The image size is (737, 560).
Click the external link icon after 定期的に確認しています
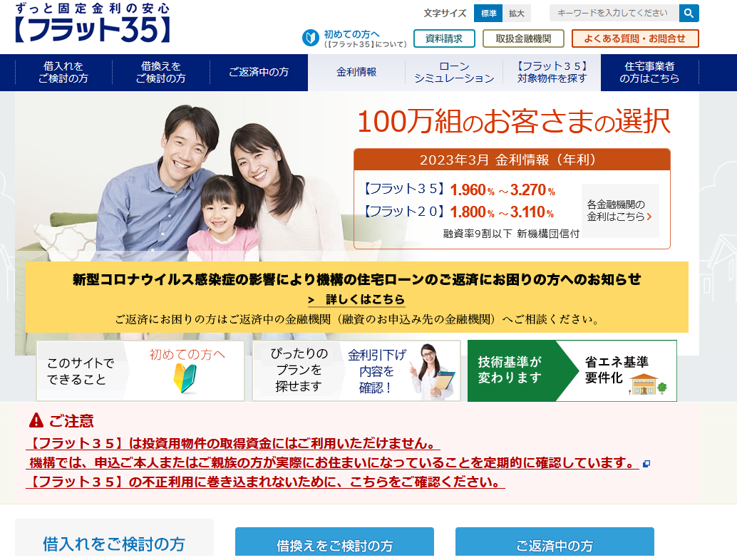point(646,464)
